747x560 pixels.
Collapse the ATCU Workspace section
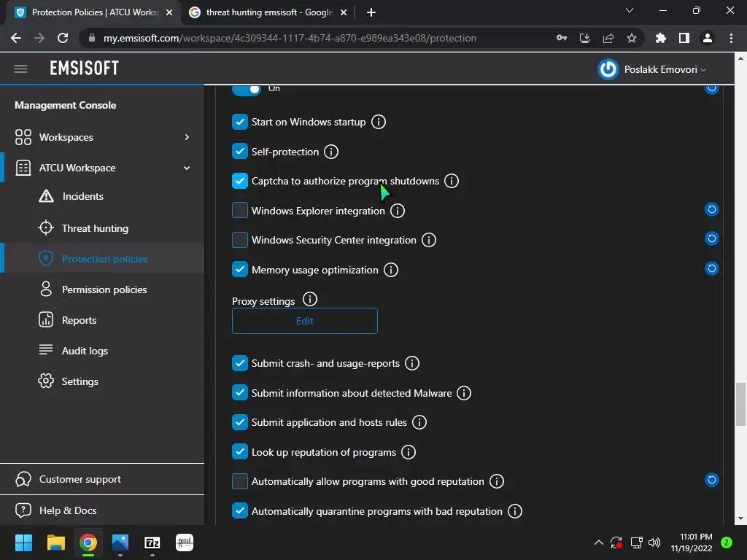187,168
